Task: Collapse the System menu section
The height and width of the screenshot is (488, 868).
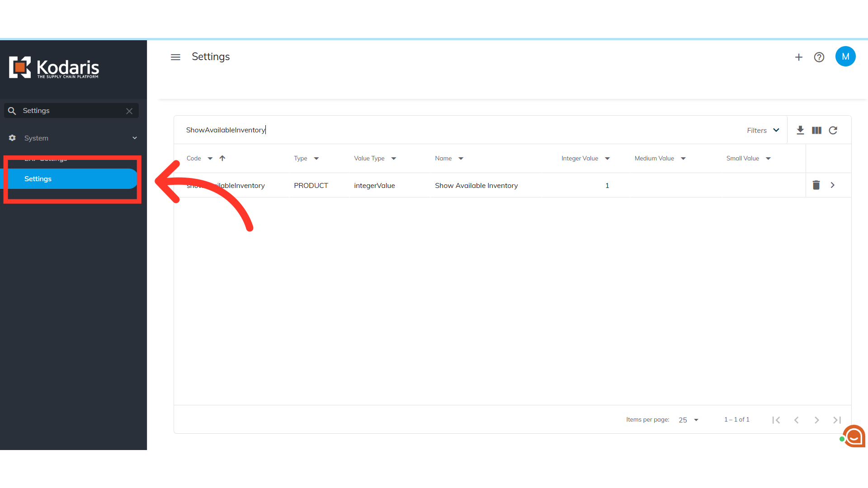Action: pyautogui.click(x=134, y=138)
